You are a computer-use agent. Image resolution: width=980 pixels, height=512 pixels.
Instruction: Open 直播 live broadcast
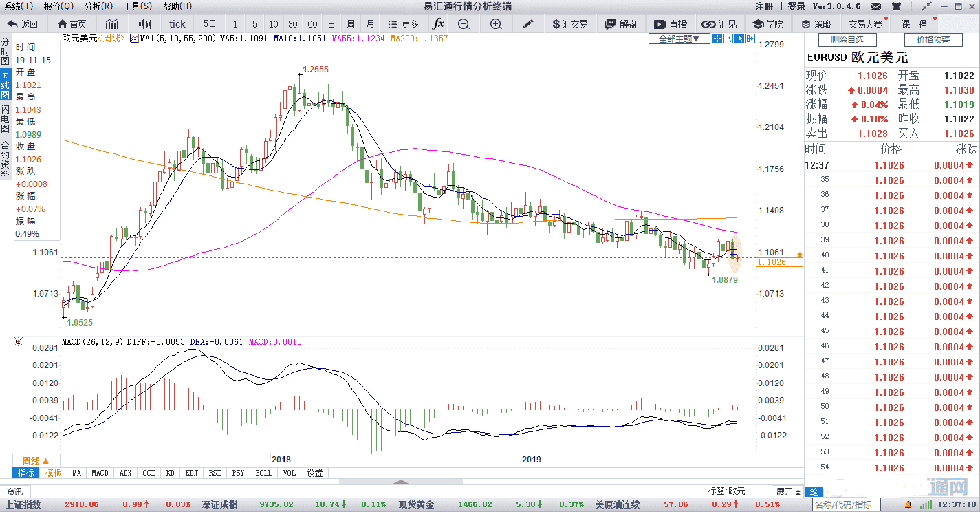click(671, 24)
